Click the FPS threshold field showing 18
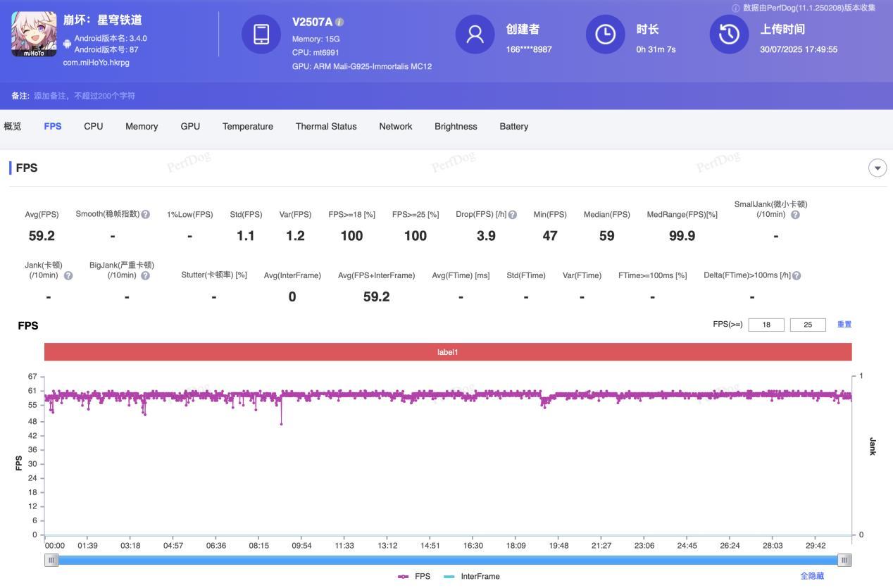This screenshot has height=588, width=893. [766, 325]
